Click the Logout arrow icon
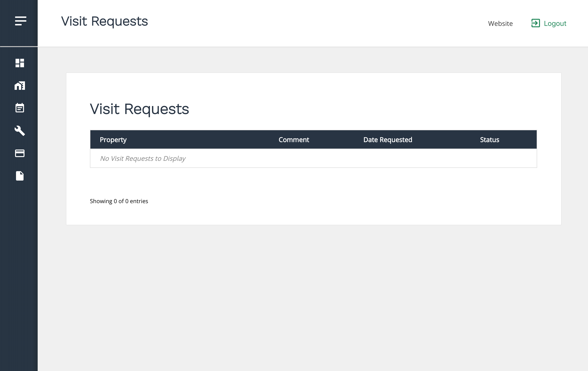This screenshot has height=371, width=588. pyautogui.click(x=536, y=23)
